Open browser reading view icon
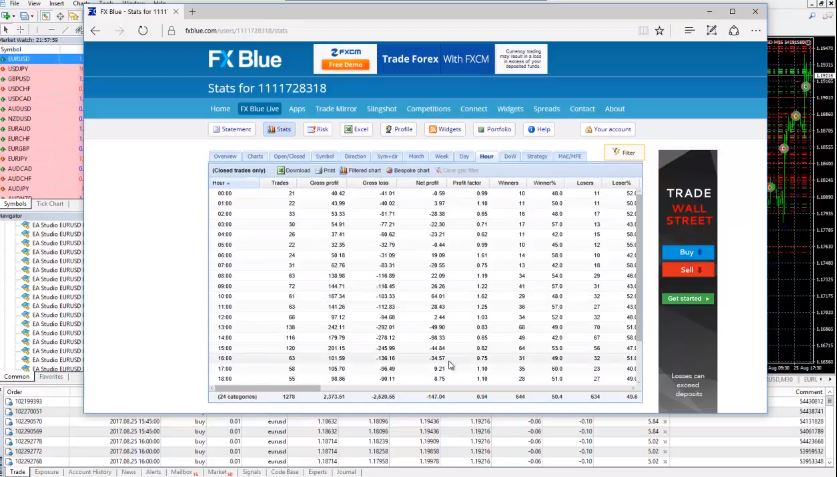 [643, 31]
